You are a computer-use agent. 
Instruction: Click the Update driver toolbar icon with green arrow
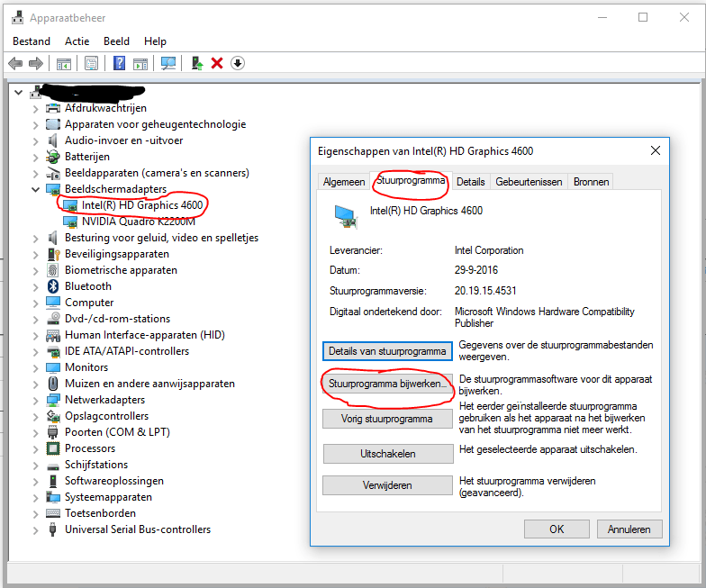[196, 63]
